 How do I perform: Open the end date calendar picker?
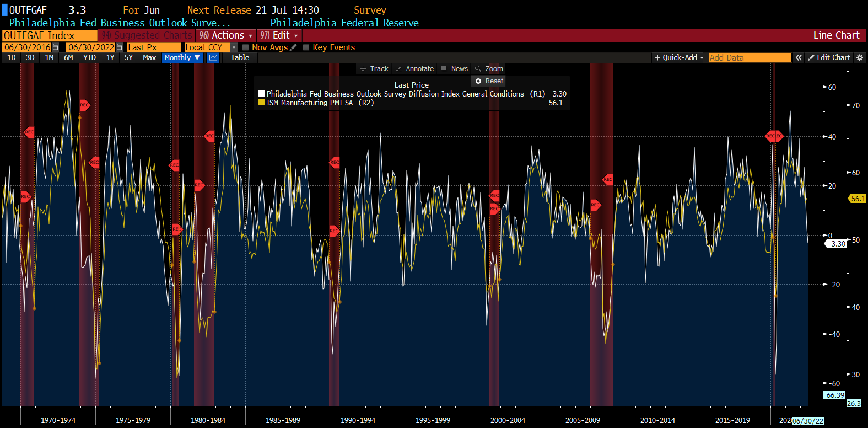119,47
